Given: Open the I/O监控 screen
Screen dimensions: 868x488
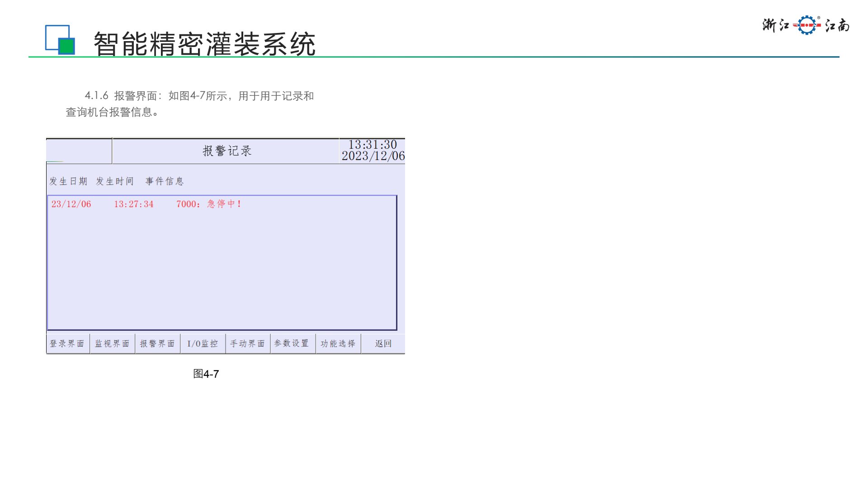Looking at the screenshot, I should pyautogui.click(x=203, y=344).
